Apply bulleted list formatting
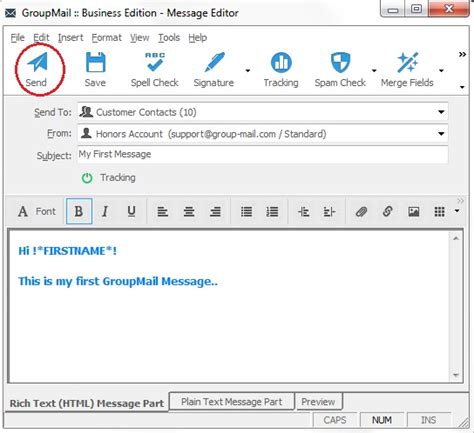This screenshot has height=433, width=474. pyautogui.click(x=246, y=212)
